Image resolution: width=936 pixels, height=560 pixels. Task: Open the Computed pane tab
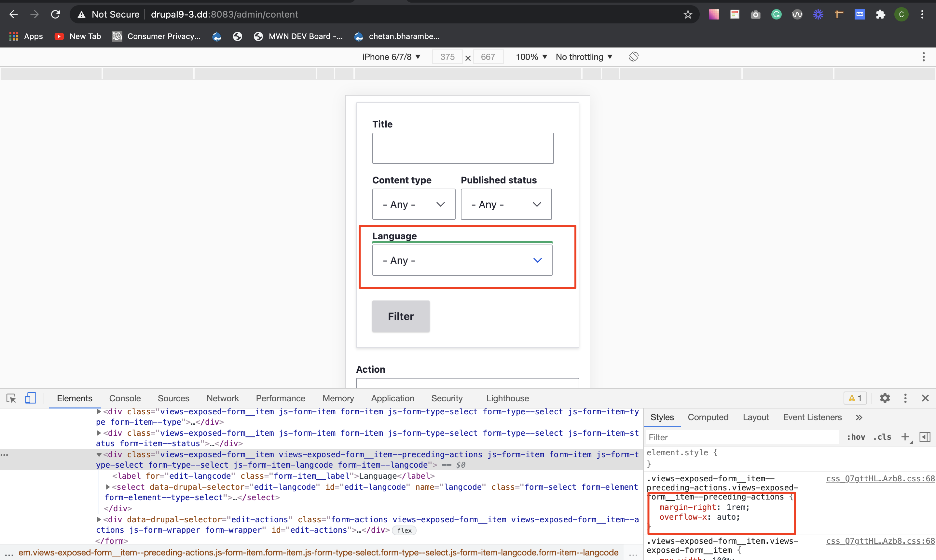[x=708, y=417]
